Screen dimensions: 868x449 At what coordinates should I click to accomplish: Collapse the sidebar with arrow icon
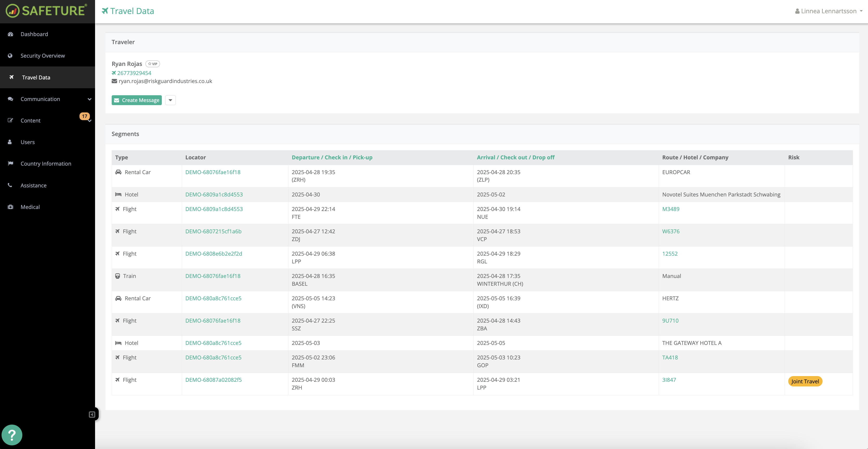point(92,414)
